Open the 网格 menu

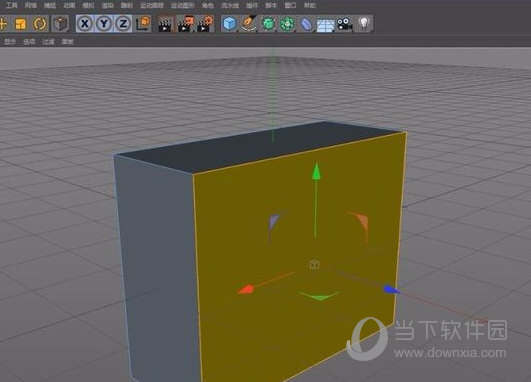click(x=31, y=5)
